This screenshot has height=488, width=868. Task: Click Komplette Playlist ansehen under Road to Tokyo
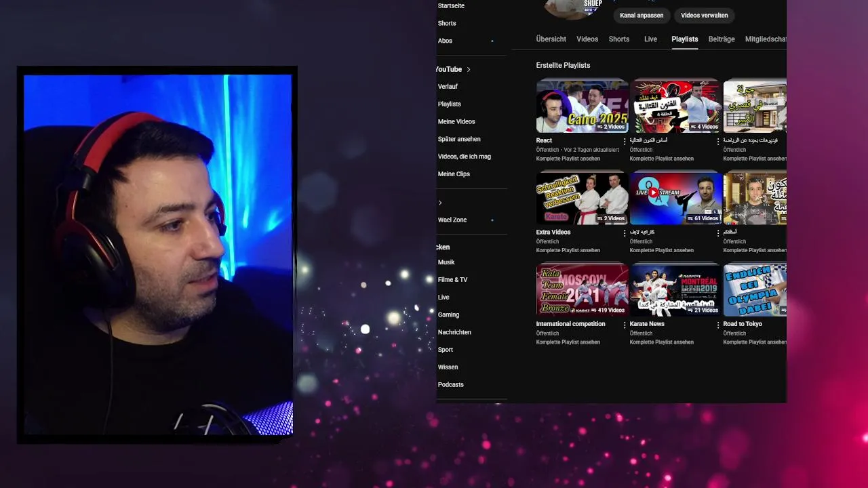coord(755,342)
